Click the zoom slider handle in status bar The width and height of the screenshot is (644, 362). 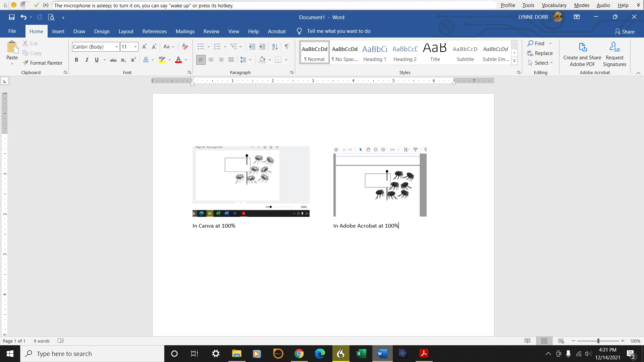coord(598,341)
